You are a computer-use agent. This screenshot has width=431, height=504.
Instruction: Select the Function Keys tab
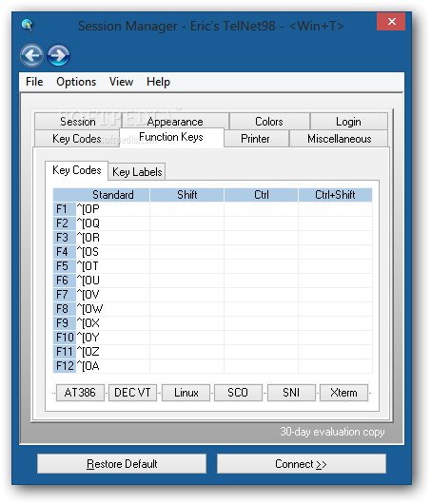[x=171, y=137]
